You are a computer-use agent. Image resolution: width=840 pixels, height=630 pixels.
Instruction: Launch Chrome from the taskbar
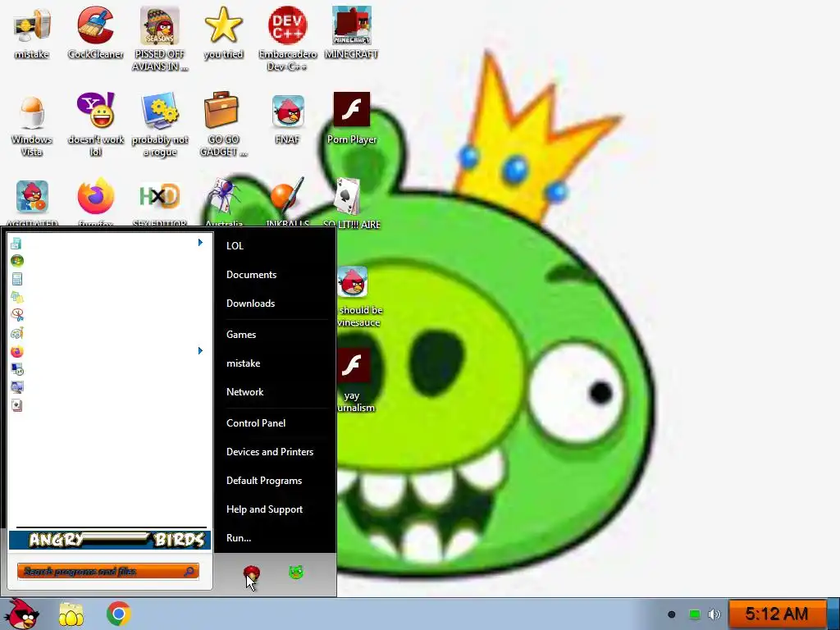pyautogui.click(x=118, y=614)
